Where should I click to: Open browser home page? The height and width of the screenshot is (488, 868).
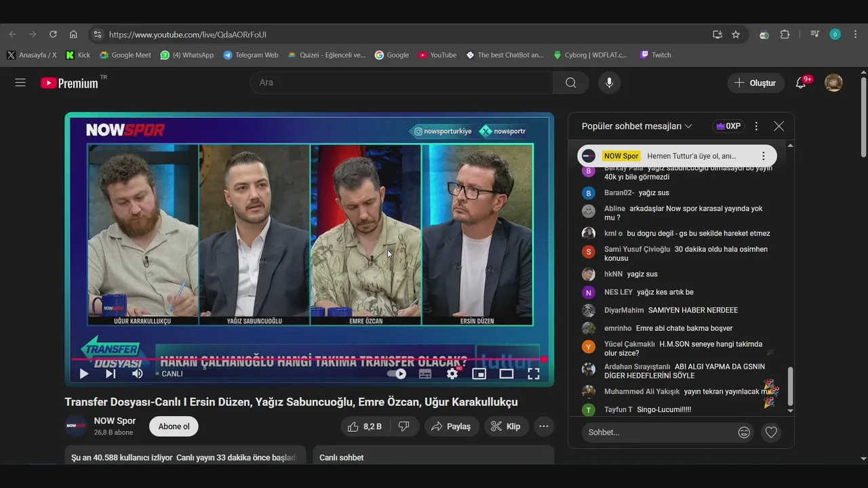pyautogui.click(x=73, y=35)
